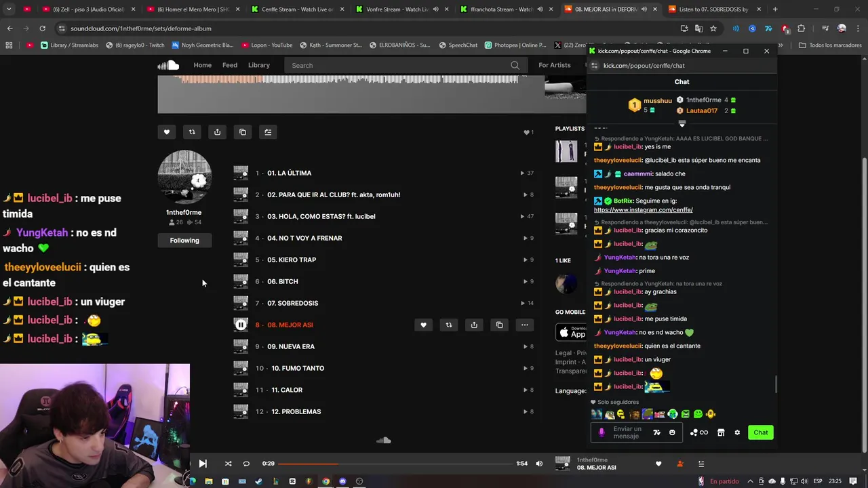This screenshot has width=868, height=488.
Task: Open the Library page
Action: pos(259,65)
